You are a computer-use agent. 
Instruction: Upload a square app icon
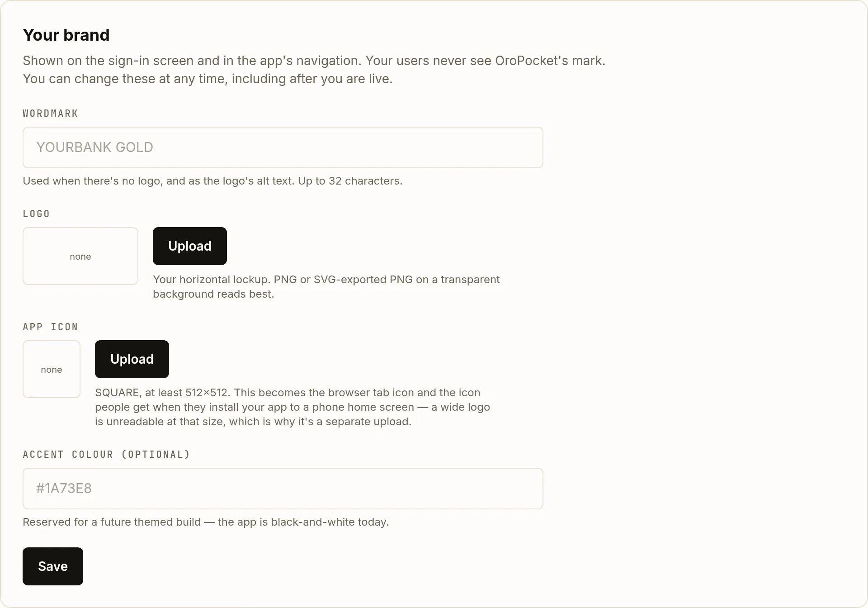[x=132, y=359]
